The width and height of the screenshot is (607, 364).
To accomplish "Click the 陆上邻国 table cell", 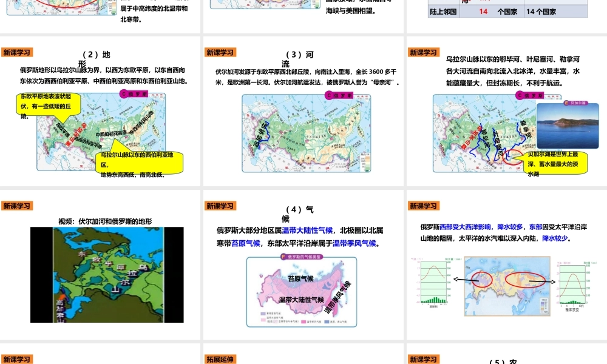I will click(444, 12).
